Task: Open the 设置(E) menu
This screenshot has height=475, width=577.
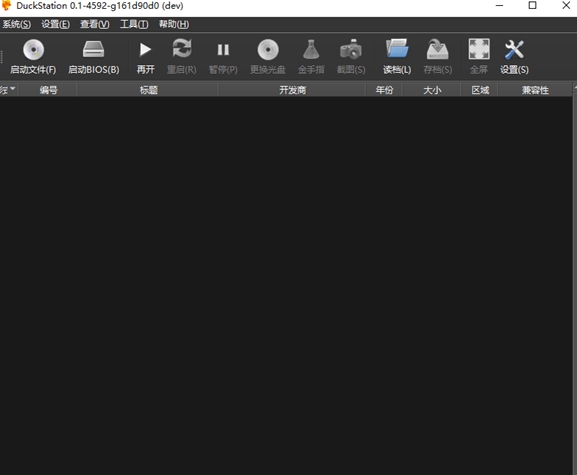Action: (55, 24)
